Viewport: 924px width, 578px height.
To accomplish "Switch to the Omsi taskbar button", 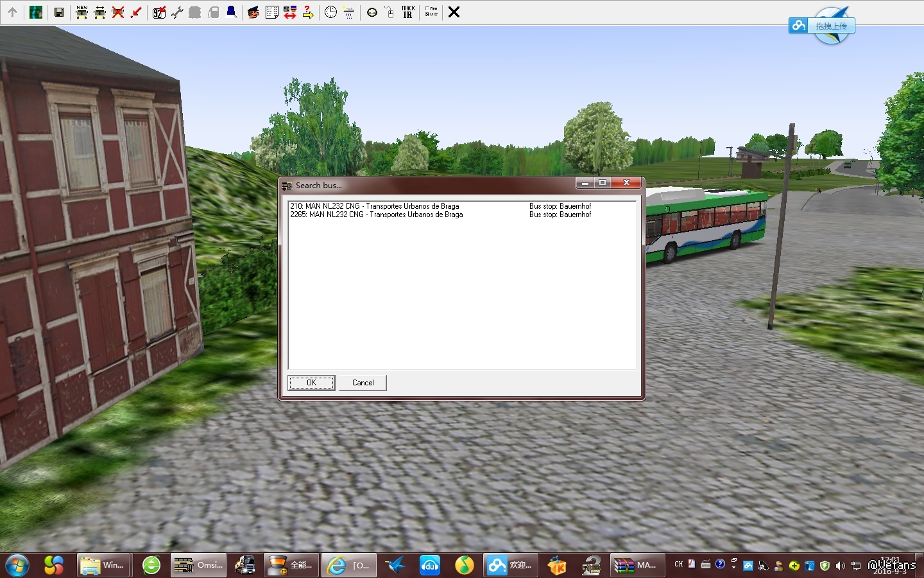I will click(x=199, y=565).
